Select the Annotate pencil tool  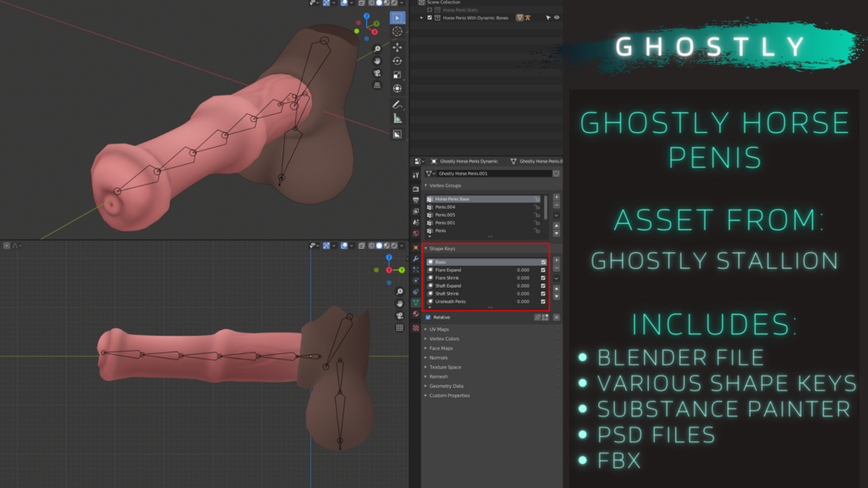pyautogui.click(x=397, y=105)
